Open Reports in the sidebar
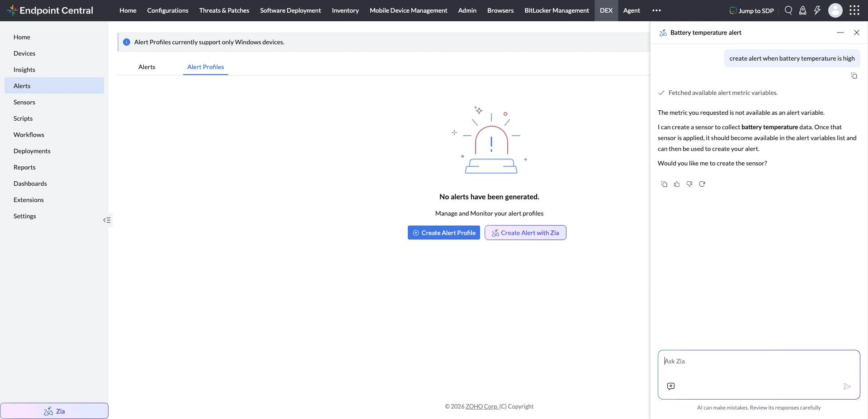 coord(54,167)
